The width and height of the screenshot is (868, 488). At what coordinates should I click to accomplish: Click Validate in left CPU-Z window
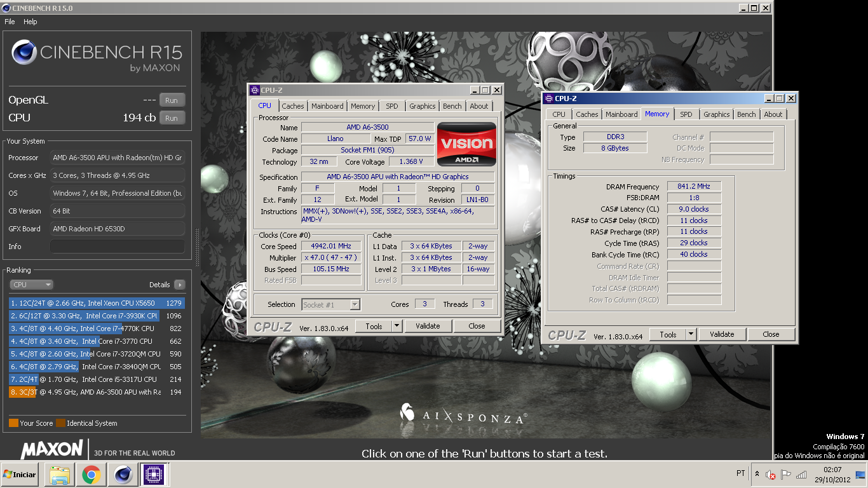tap(428, 326)
